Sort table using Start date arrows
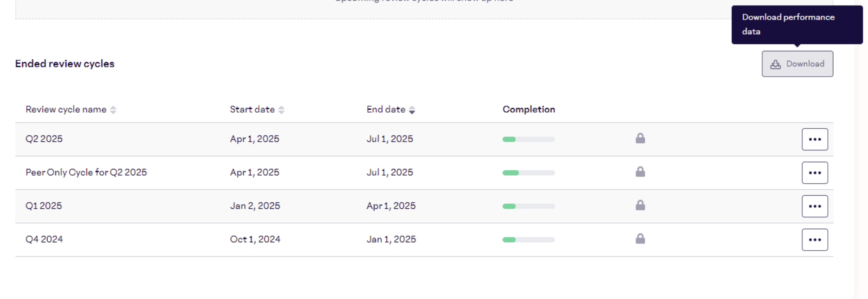 tap(281, 110)
